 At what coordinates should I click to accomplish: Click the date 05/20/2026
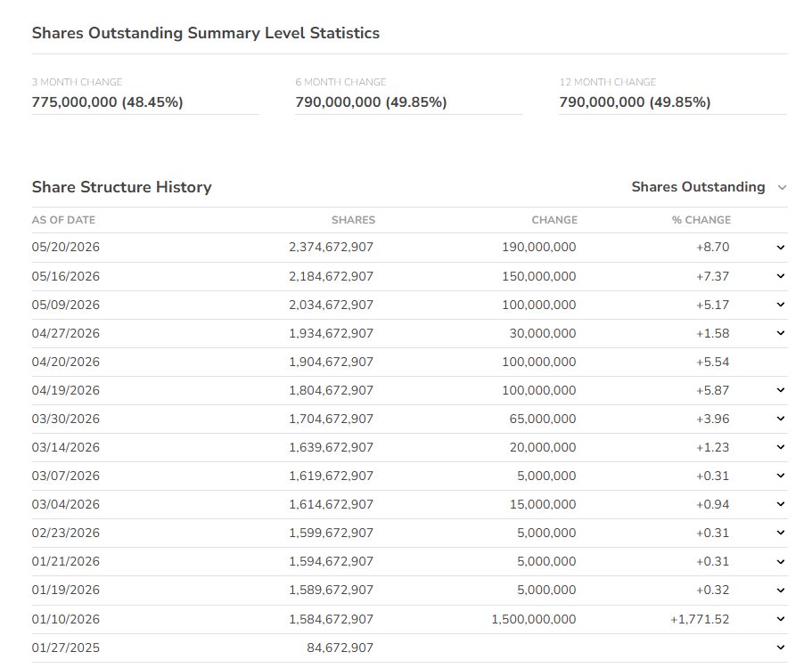click(x=65, y=247)
